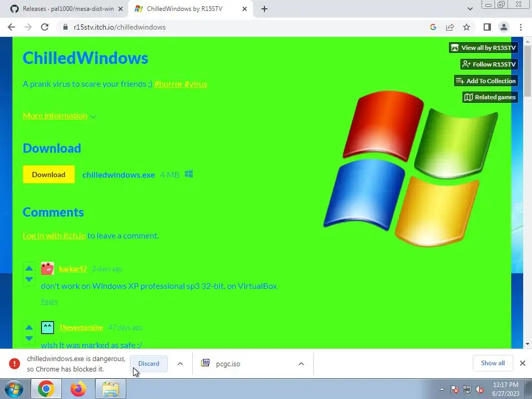Downvote karkar47's comment
532x399 pixels.
(x=29, y=279)
